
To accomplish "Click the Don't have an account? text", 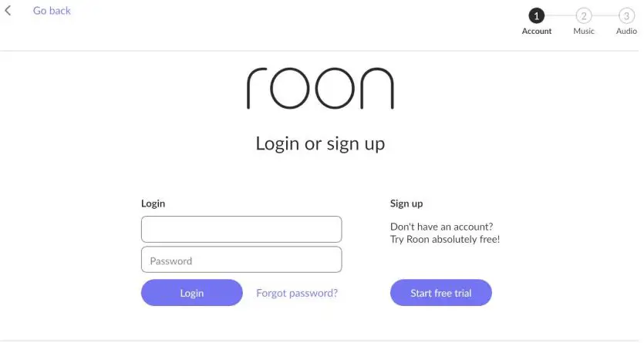I will (x=442, y=227).
